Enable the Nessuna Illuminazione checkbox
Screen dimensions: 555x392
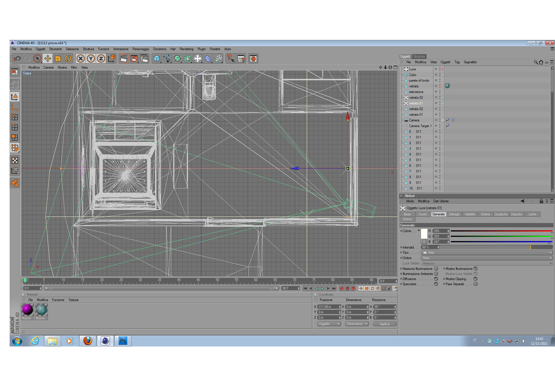coord(436,269)
